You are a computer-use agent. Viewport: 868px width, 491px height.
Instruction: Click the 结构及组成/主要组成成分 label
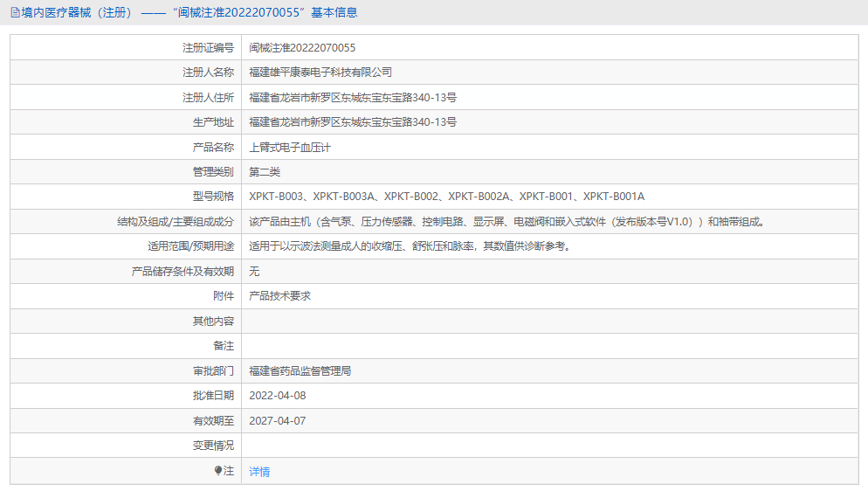[176, 221]
